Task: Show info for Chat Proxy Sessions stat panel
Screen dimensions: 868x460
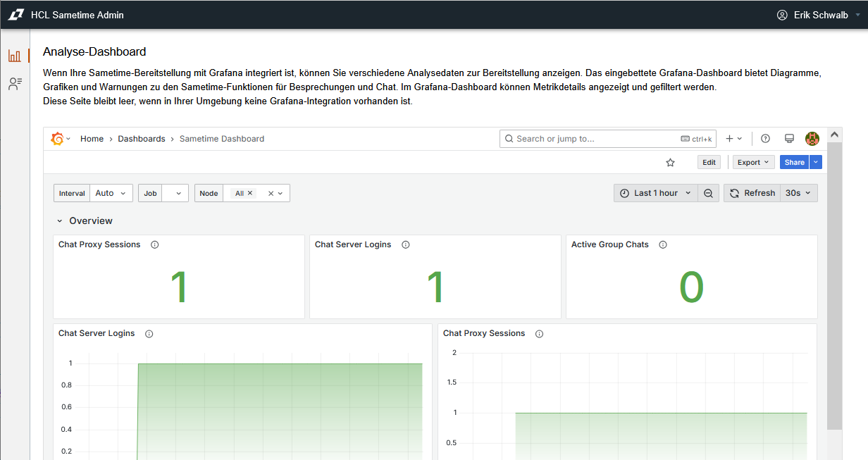Action: point(155,245)
